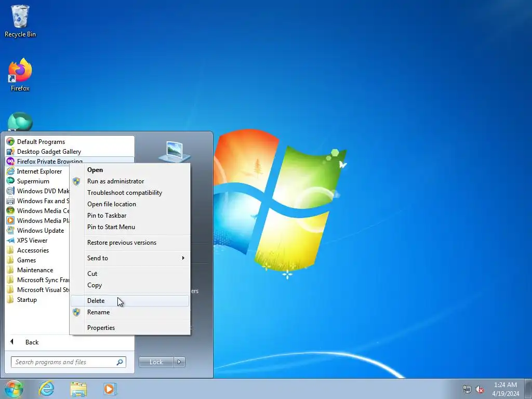532x399 pixels.
Task: Click the Start orb button
Action: tap(14, 389)
